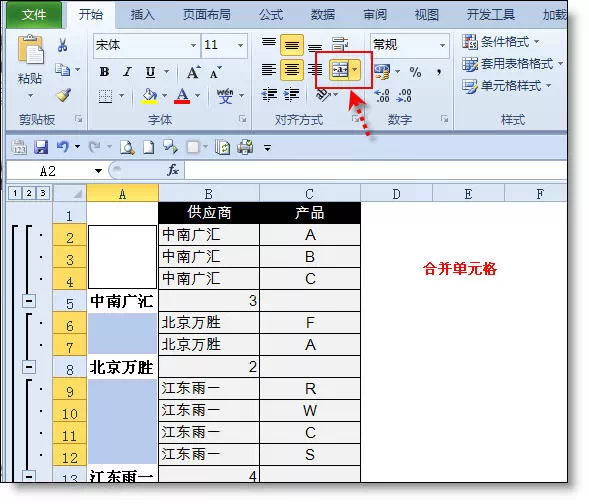Click the Cut scissors icon
Viewport: 589px width, 504px height.
(x=63, y=45)
